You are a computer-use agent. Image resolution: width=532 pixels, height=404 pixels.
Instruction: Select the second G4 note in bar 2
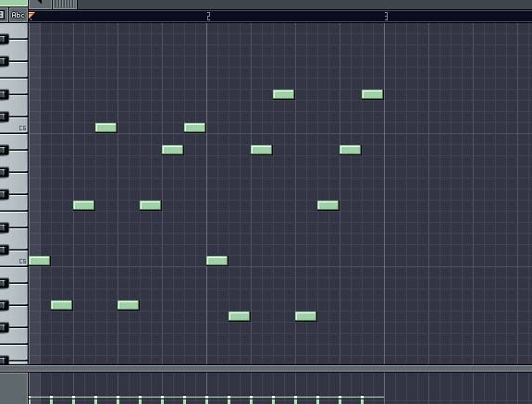pos(305,316)
